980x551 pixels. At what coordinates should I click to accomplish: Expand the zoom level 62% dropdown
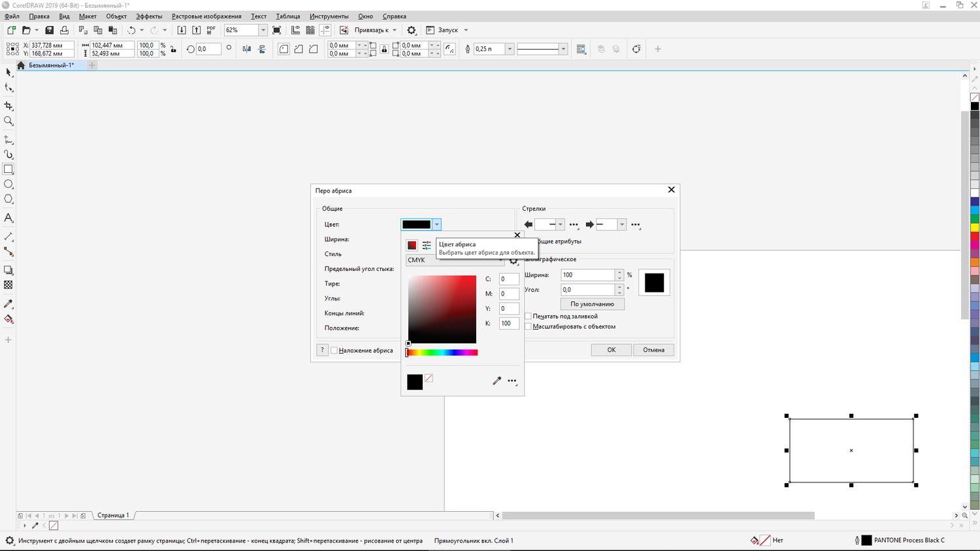tap(263, 30)
